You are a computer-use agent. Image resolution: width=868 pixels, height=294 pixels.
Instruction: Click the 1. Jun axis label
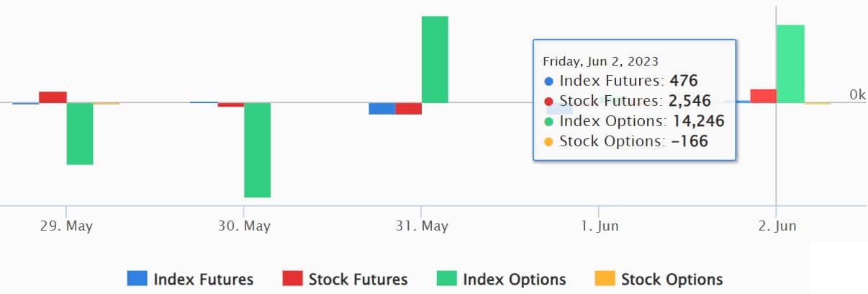[x=599, y=226]
